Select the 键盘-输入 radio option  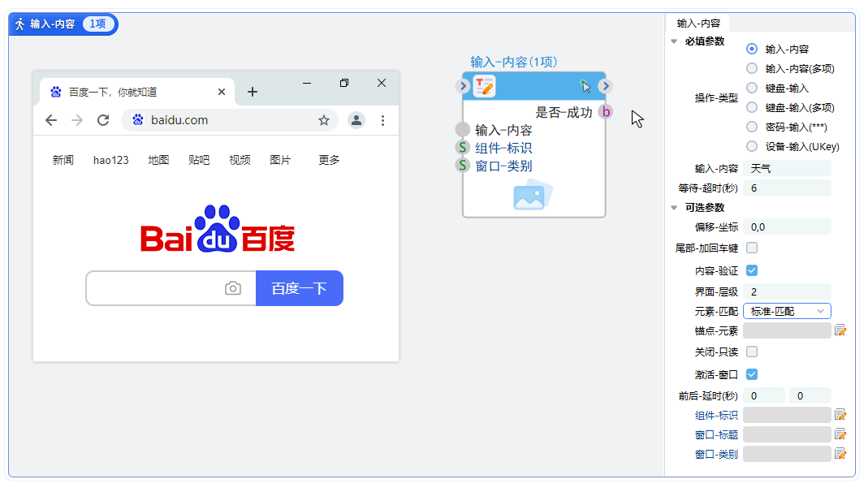coord(753,88)
